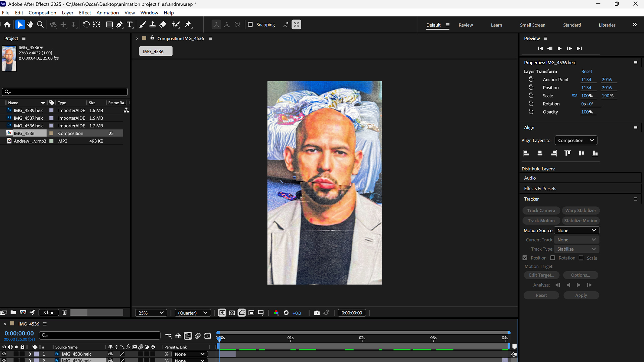Expand layer 1 properties in timeline

tap(30, 354)
